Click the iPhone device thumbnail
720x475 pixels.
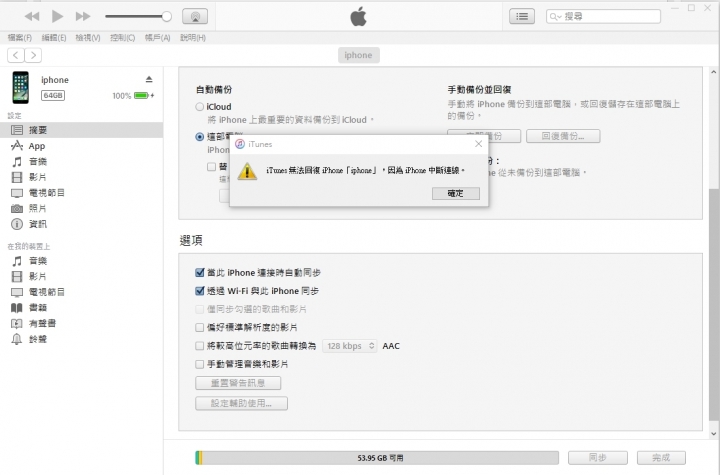(x=21, y=87)
